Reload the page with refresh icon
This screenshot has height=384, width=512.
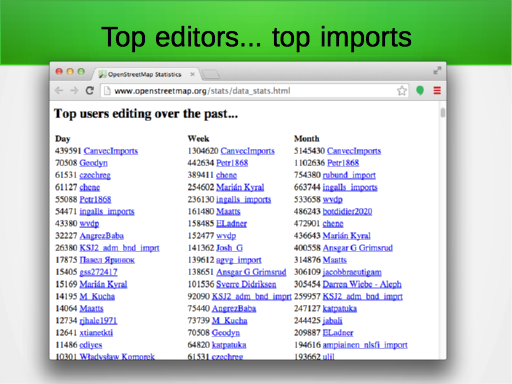(90, 91)
